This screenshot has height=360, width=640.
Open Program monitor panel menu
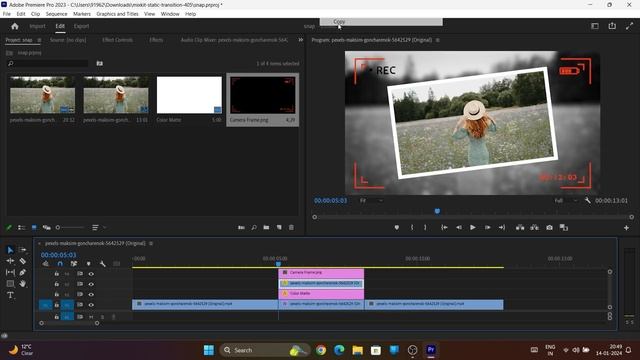click(438, 40)
